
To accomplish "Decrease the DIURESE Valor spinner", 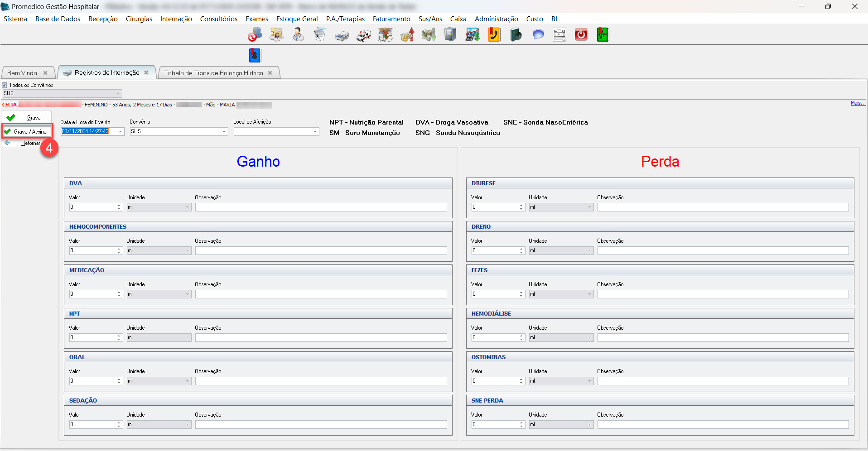I will (x=521, y=209).
